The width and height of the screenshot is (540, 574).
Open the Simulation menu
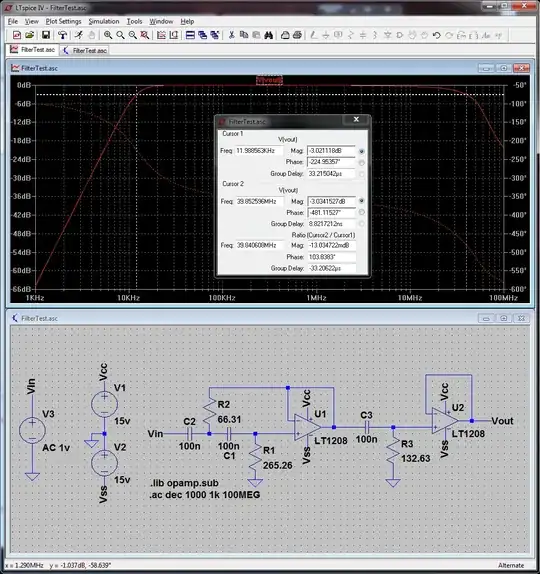[104, 21]
